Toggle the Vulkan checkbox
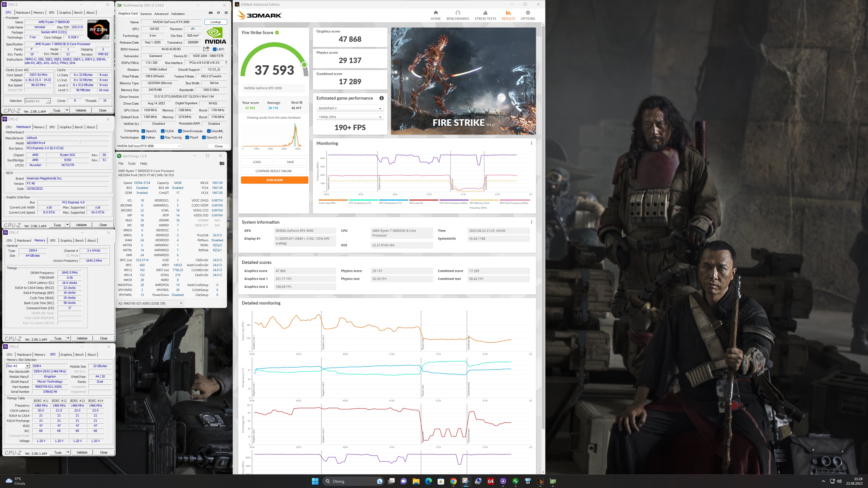This screenshot has width=868, height=488. (x=144, y=137)
